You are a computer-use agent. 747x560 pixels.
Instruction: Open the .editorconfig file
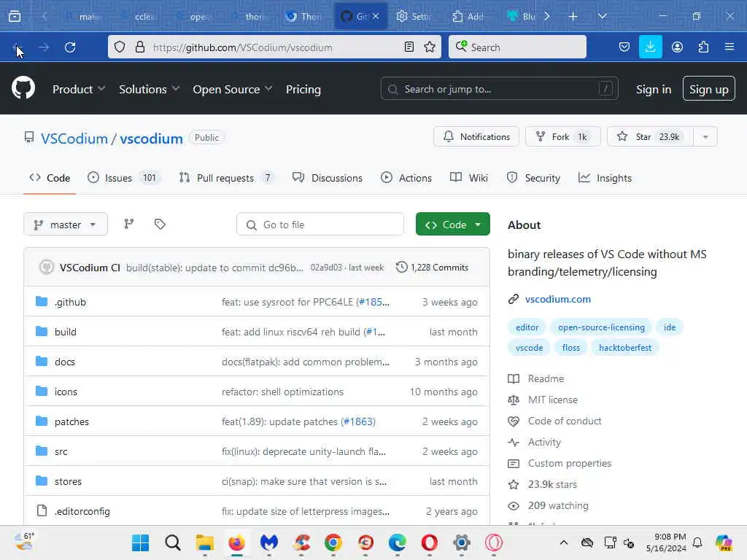(x=82, y=511)
